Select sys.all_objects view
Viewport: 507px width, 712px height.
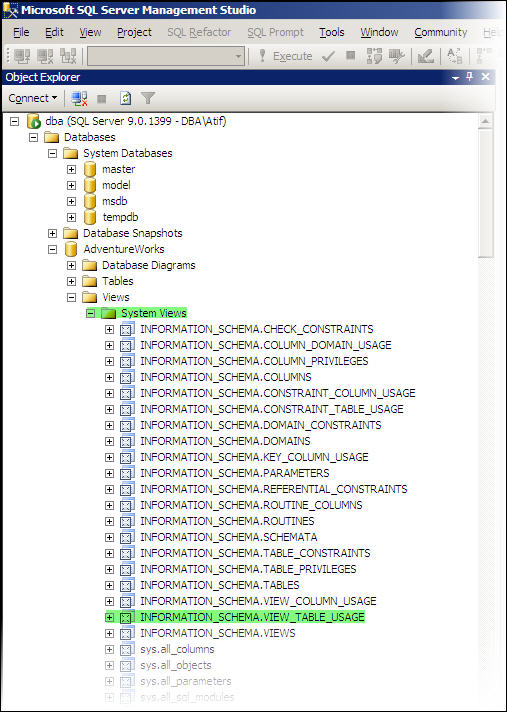176,665
